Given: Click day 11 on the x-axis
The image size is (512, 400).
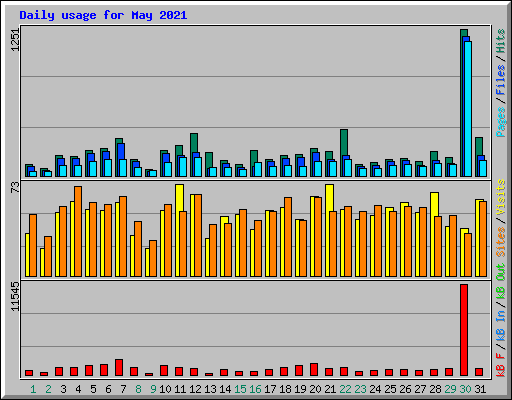Looking at the screenshot, I should point(180,389).
